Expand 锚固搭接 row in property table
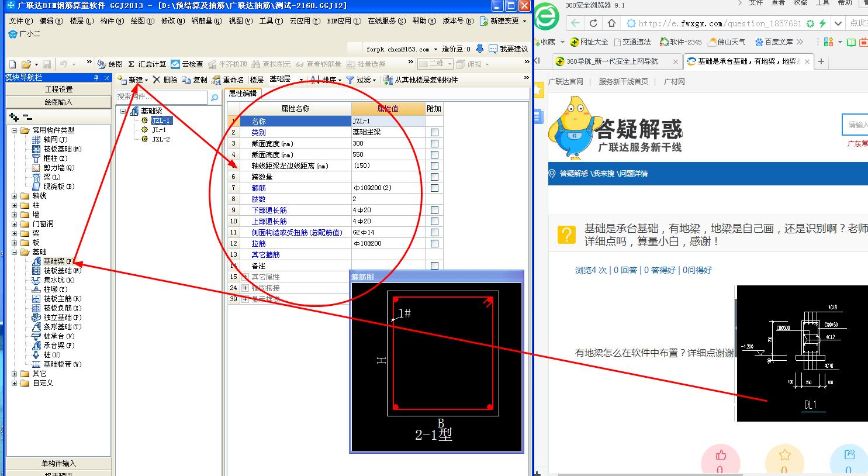868x476 pixels. 245,288
